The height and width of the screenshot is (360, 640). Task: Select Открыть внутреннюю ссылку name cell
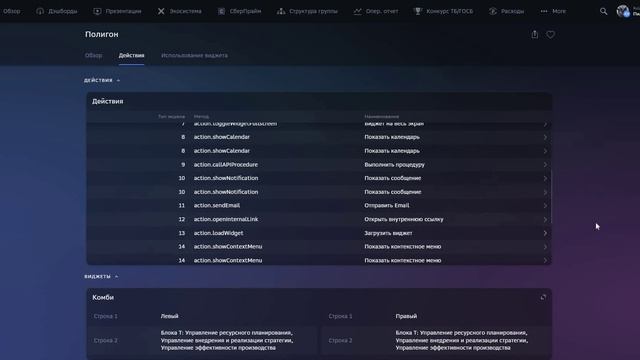[404, 220]
